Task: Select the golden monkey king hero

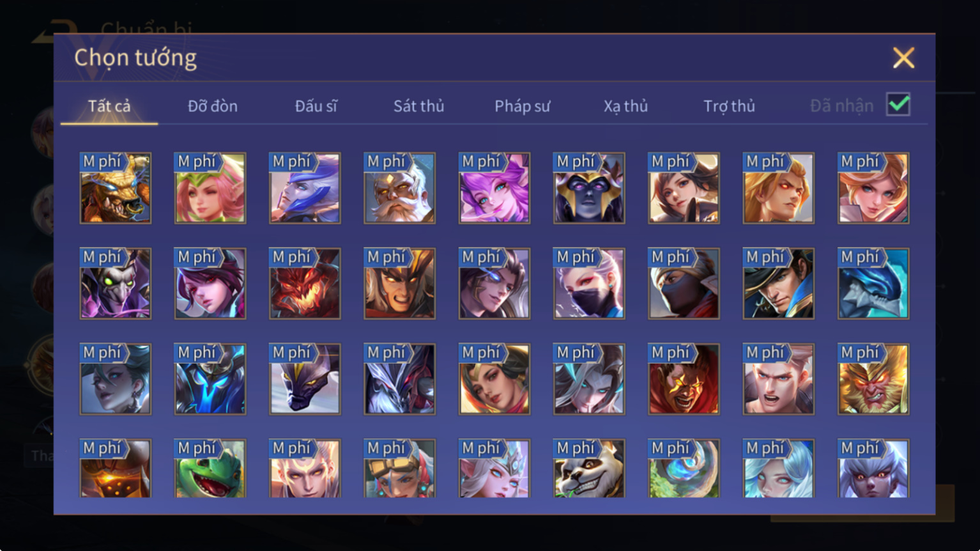Action: (873, 379)
